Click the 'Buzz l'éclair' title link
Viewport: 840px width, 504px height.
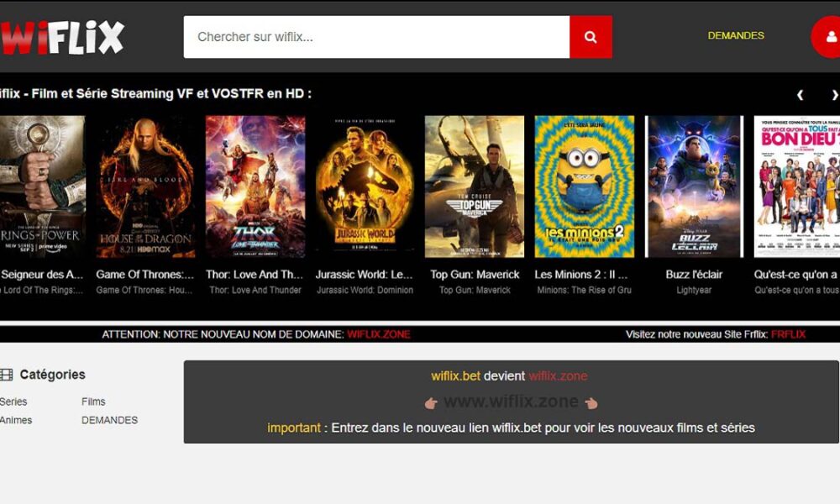[x=694, y=274]
